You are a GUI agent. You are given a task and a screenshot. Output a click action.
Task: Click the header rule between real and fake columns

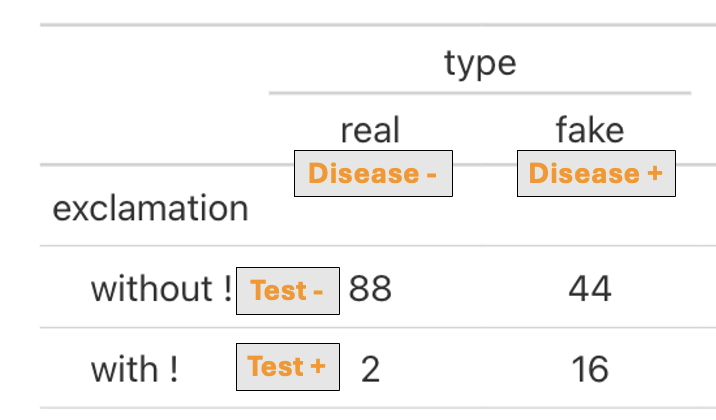485,164
